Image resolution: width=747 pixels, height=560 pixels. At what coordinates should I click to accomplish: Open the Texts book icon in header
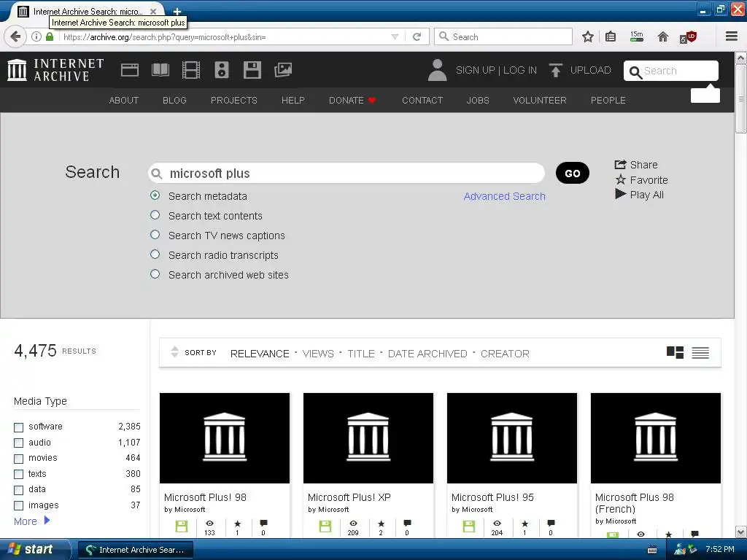[x=160, y=70]
